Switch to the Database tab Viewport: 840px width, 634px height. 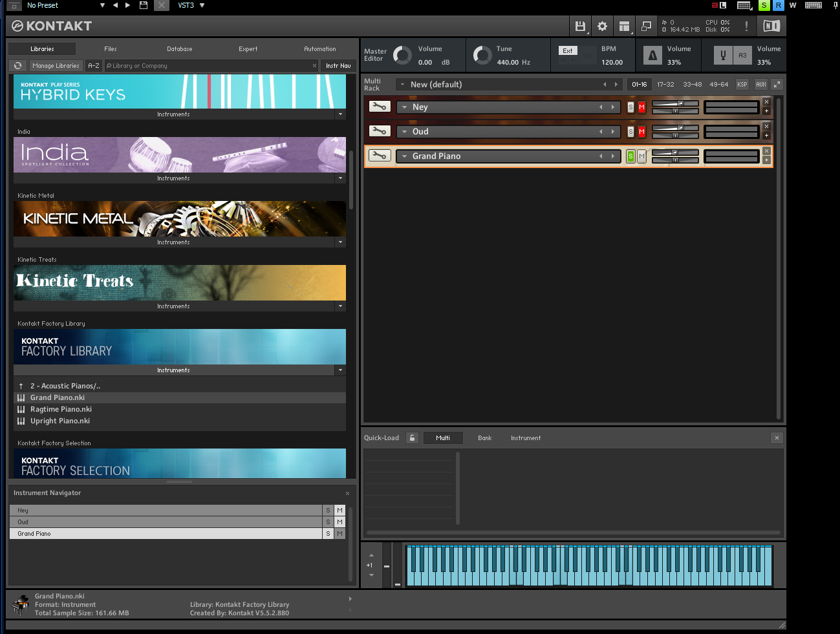click(179, 49)
